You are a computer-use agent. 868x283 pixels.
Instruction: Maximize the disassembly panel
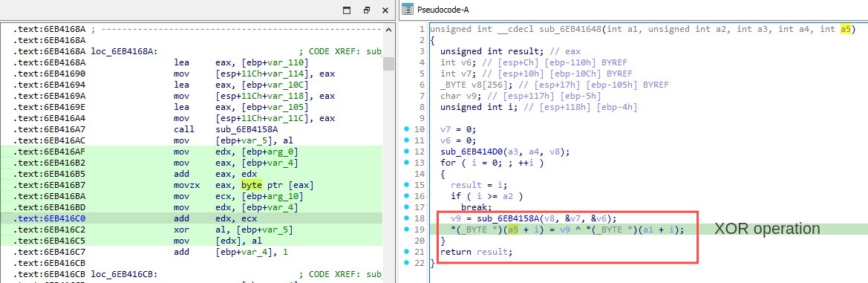347,10
